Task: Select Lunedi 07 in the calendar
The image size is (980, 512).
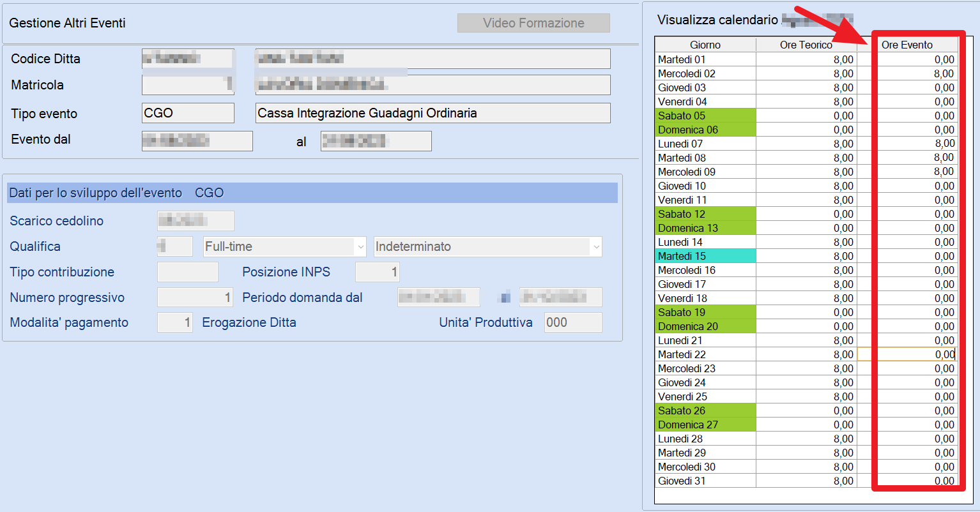Action: pyautogui.click(x=705, y=144)
